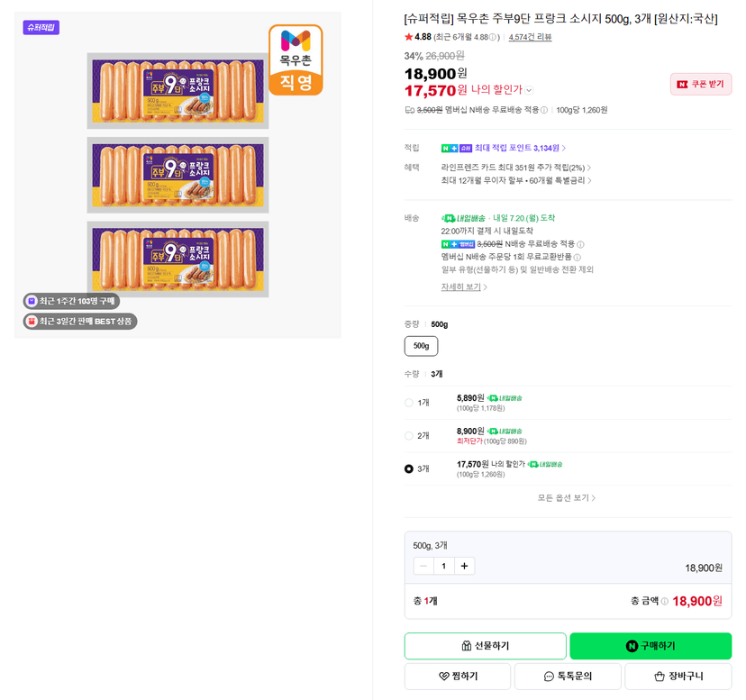Click the 내일배송 delivery badge
This screenshot has height=700, width=746.
tap(464, 218)
